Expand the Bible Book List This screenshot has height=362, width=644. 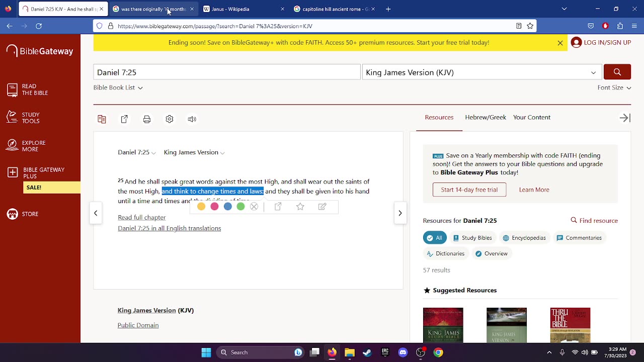point(118,87)
